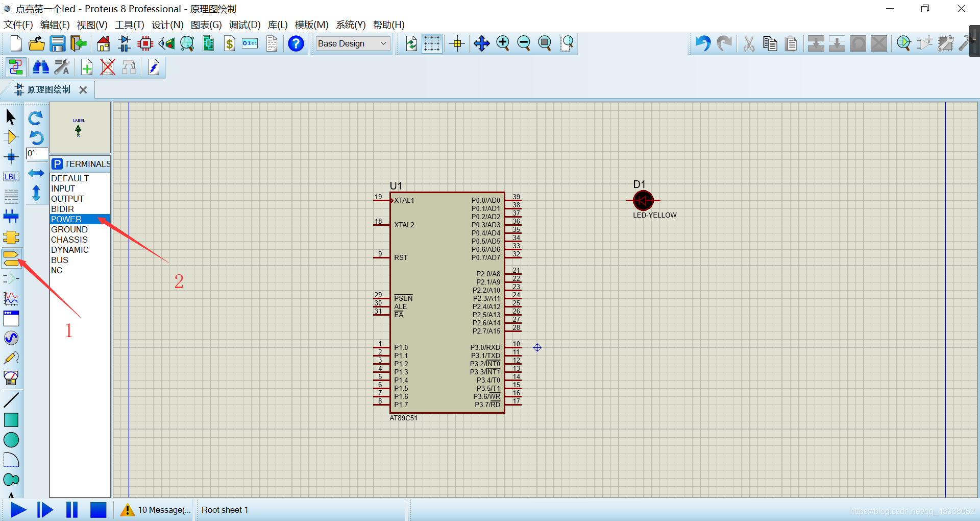Remove sheet with red X icon

pyautogui.click(x=107, y=67)
